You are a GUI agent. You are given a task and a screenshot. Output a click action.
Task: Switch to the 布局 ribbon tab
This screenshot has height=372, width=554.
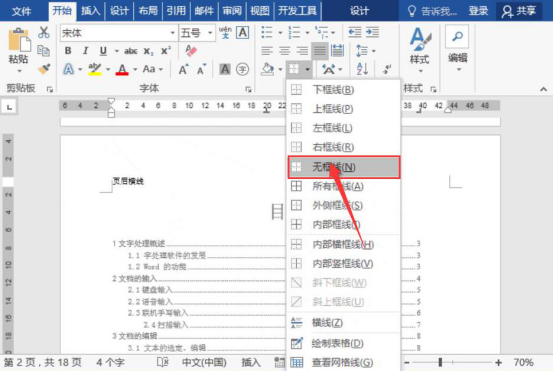pyautogui.click(x=148, y=11)
